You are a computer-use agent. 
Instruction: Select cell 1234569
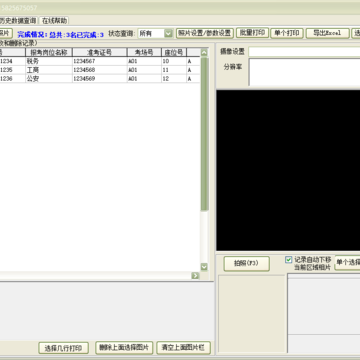100,79
